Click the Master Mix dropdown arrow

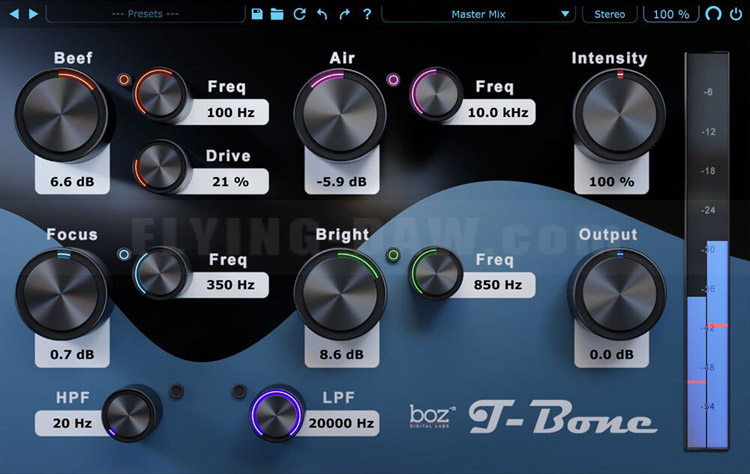565,14
